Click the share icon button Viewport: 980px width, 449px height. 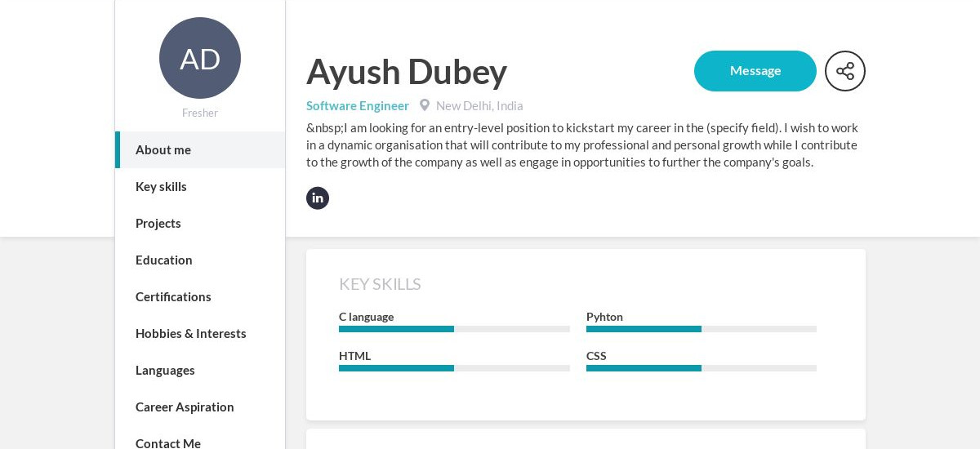pyautogui.click(x=845, y=71)
